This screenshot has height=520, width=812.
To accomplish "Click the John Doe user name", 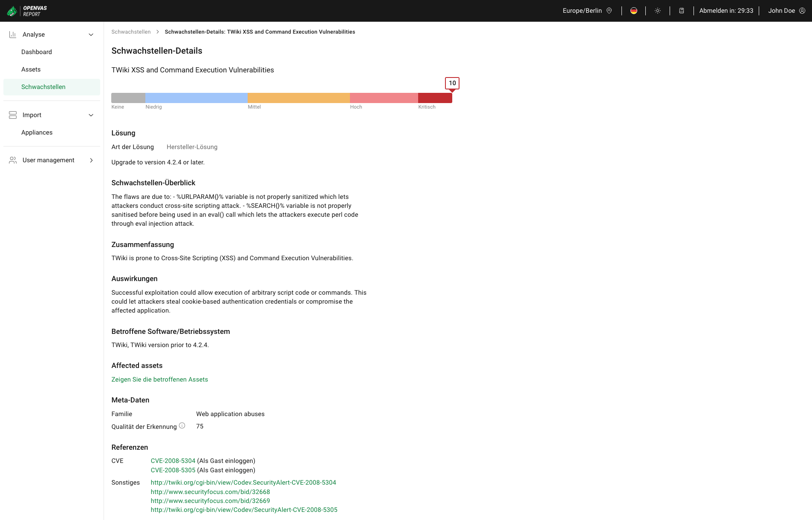I will [x=781, y=11].
